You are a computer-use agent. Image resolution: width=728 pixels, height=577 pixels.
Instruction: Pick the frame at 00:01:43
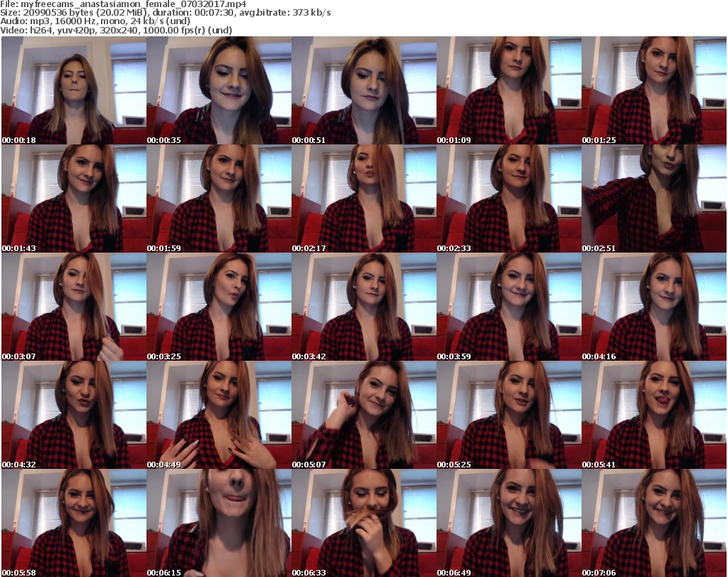74,198
